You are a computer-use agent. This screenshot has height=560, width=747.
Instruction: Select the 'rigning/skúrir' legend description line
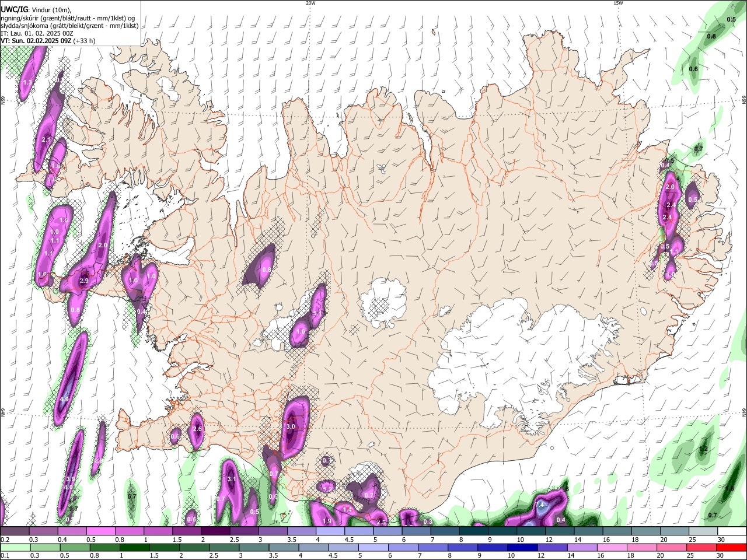tap(68, 18)
